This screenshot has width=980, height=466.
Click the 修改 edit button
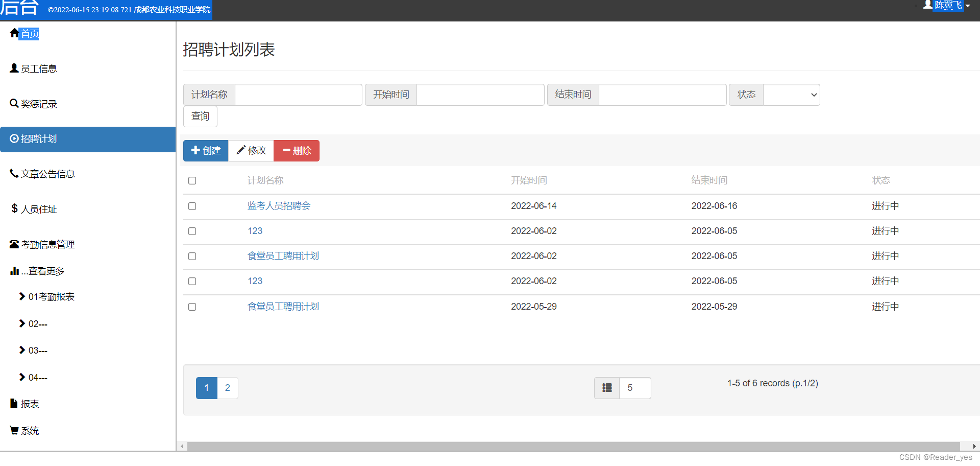[x=251, y=151]
